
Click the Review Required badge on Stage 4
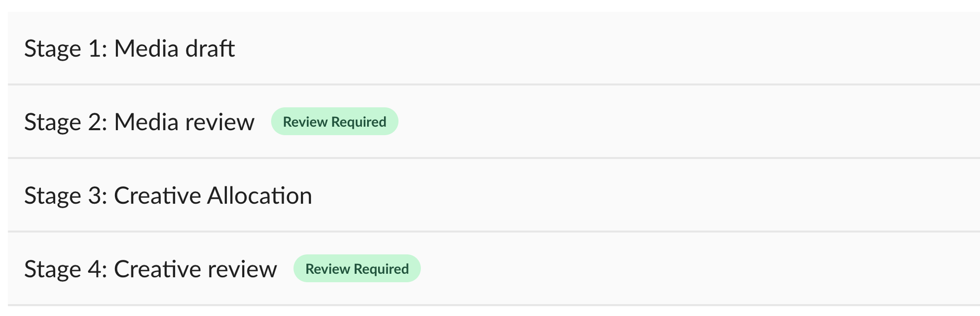pos(357,269)
